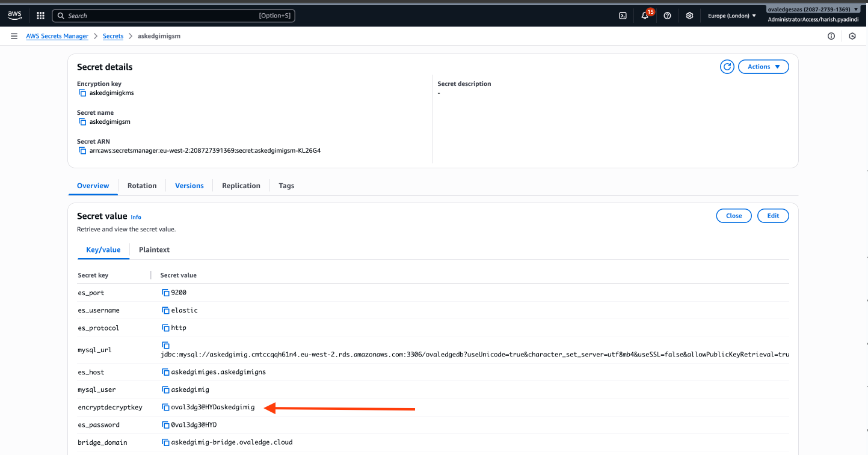Open the notifications bell
This screenshot has height=455, width=868.
point(645,16)
